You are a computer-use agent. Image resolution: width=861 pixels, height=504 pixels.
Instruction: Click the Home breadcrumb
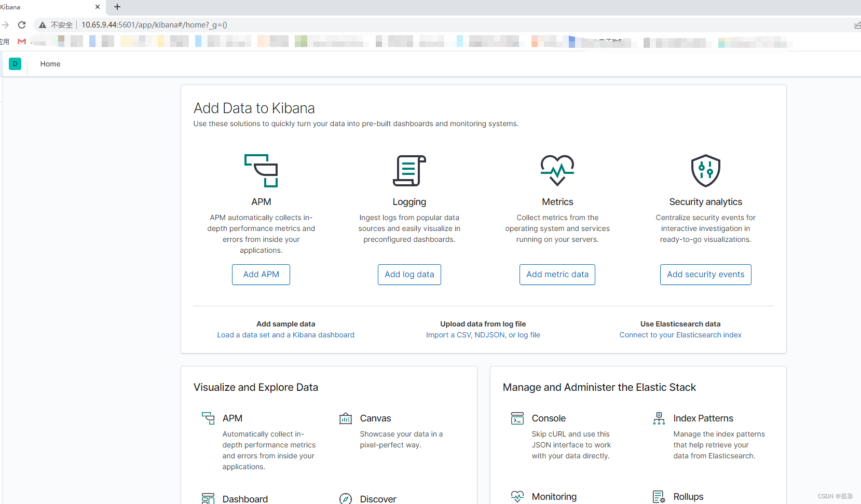tap(50, 64)
